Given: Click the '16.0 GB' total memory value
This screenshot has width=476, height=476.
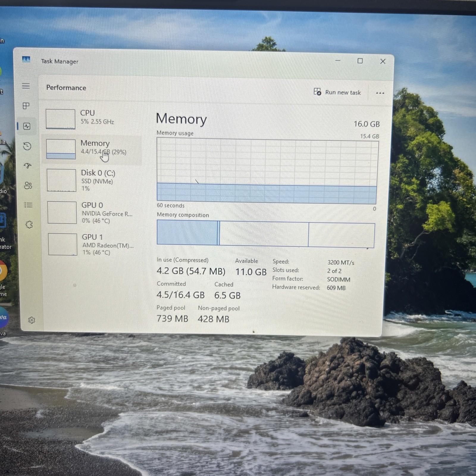Looking at the screenshot, I should coord(367,124).
